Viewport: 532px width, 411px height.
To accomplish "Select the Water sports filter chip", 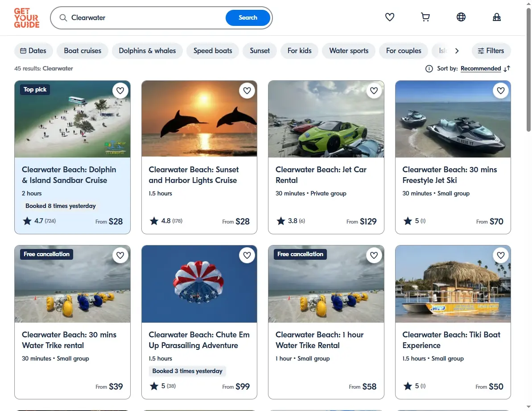I will (x=349, y=50).
